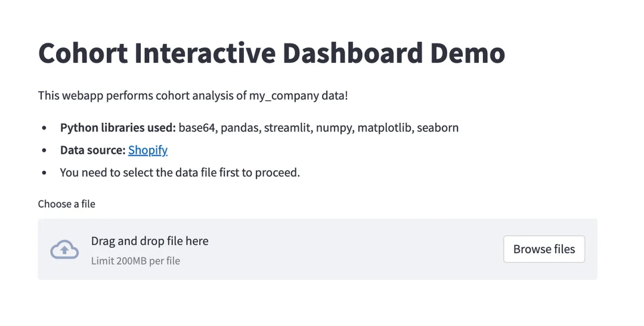The height and width of the screenshot is (326, 644).
Task: Click the 'select the data file first' instruction
Action: pos(179,173)
